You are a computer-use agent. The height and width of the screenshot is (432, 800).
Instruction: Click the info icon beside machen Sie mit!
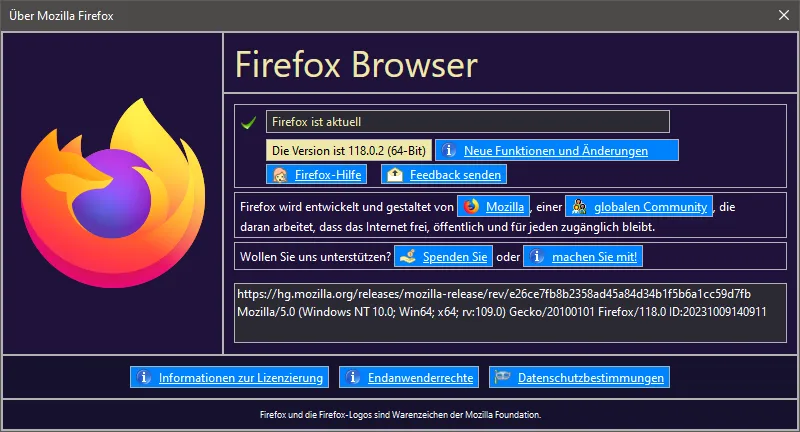click(537, 257)
